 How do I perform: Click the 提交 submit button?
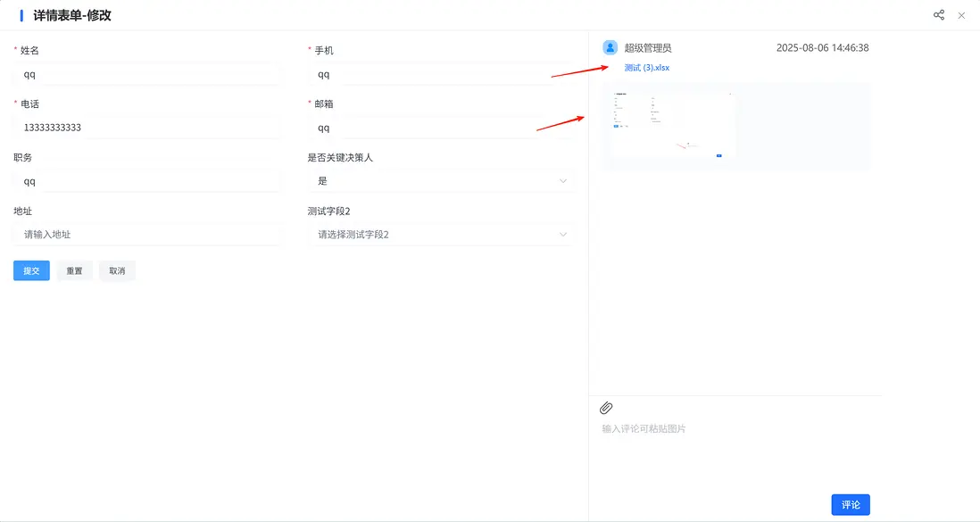31,270
